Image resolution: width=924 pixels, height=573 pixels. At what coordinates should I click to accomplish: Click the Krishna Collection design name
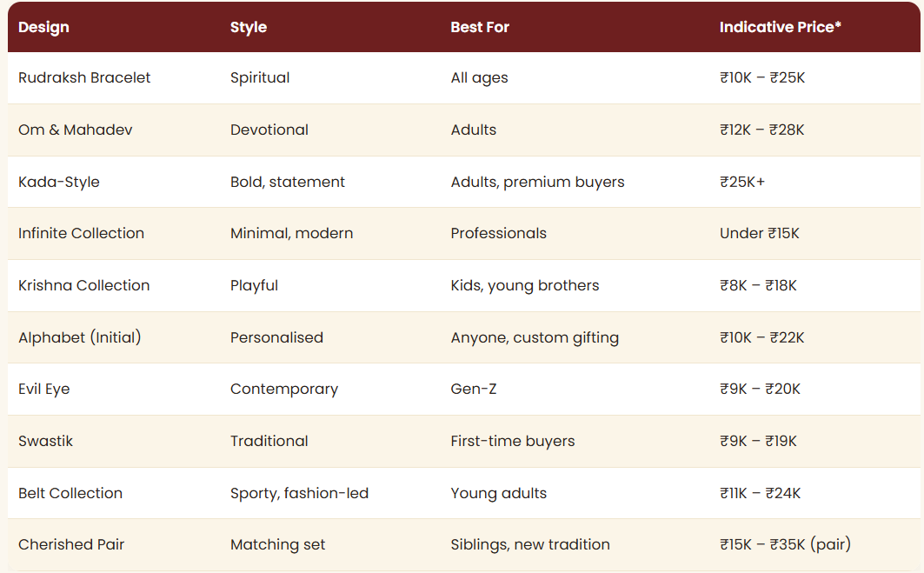pyautogui.click(x=83, y=285)
